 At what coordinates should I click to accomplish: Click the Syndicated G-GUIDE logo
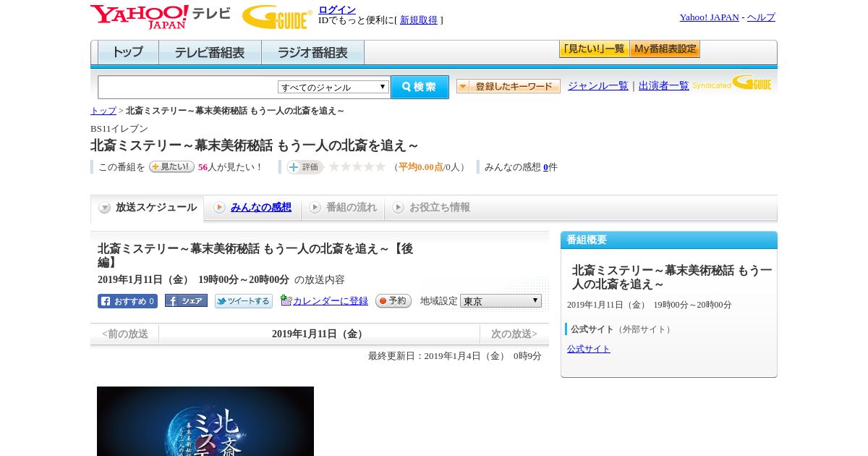point(732,83)
